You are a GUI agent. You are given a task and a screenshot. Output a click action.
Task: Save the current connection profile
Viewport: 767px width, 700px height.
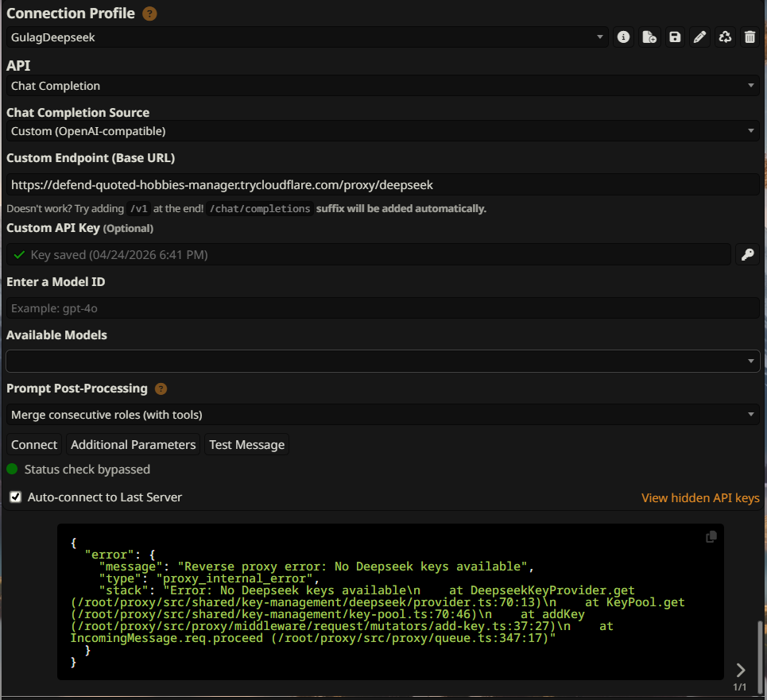point(675,37)
